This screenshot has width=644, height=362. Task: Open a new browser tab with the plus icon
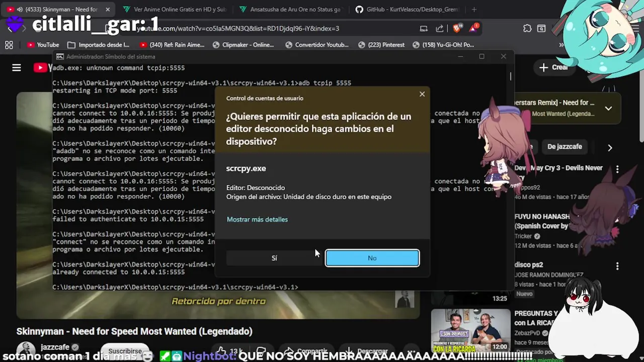tap(474, 9)
